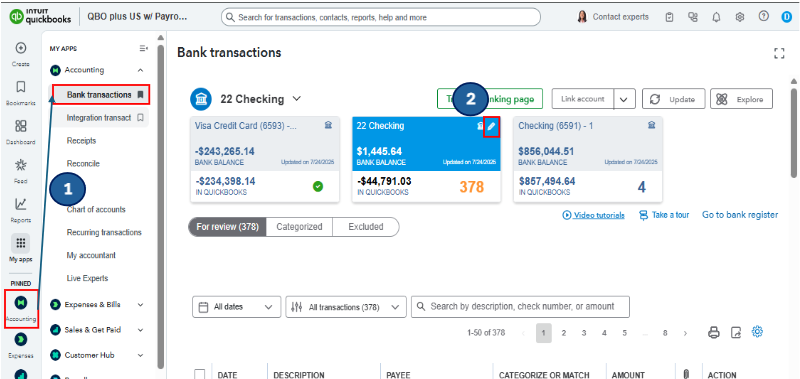Collapse the Accounting section chevron

[141, 70]
